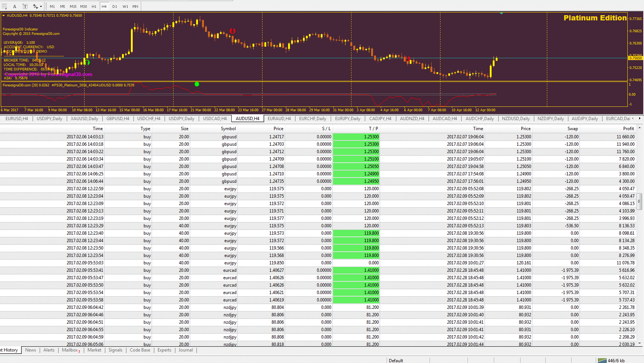Screen dimensions: 644x363
Task: Open the EURCHF,Daily chart tab
Action: tap(313, 119)
